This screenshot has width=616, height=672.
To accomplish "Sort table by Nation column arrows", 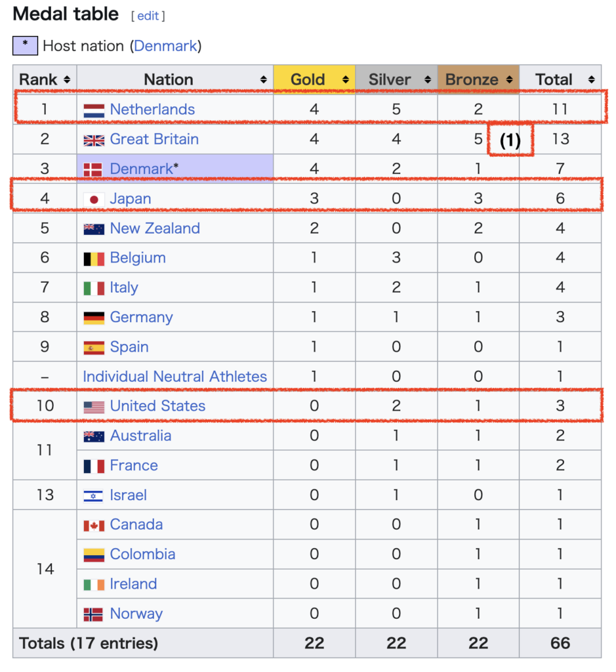I will coord(264,80).
